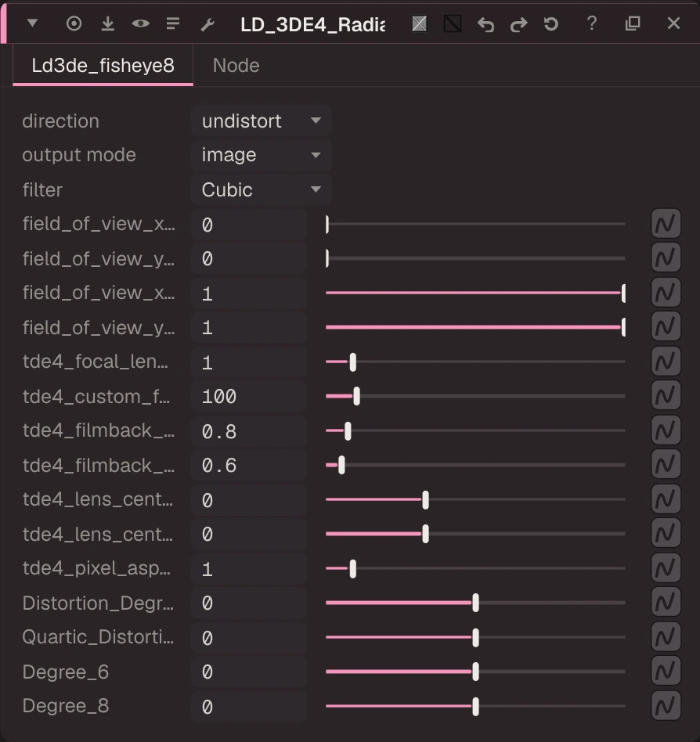Click the Quartic_Distorti value field
The image size is (700, 742).
250,637
